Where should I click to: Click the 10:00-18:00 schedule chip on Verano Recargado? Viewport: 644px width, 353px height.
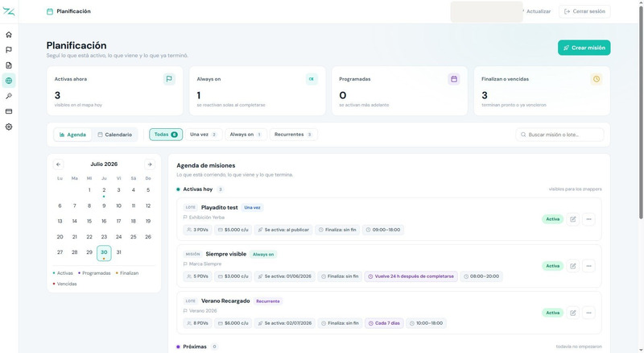pyautogui.click(x=426, y=323)
